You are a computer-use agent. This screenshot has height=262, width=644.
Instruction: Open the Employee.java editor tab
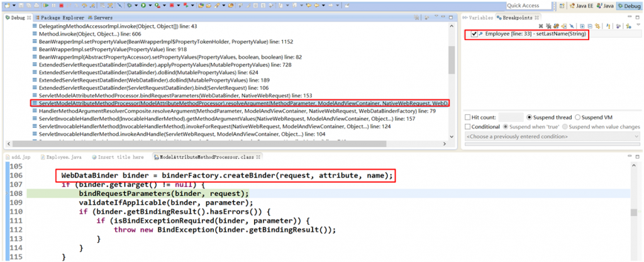[61, 157]
